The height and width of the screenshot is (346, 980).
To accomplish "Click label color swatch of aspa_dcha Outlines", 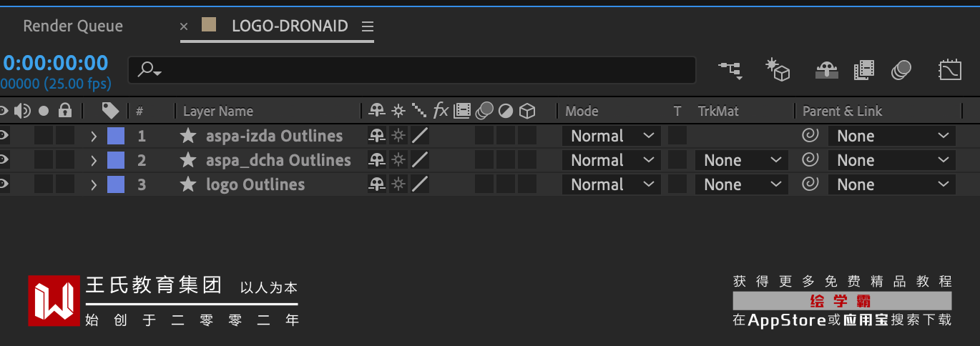I will pyautogui.click(x=115, y=160).
